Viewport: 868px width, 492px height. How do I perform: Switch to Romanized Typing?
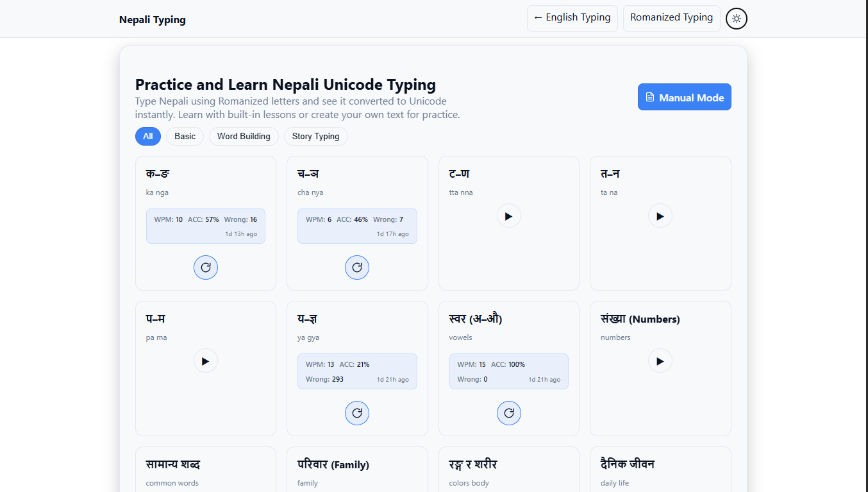tap(671, 18)
